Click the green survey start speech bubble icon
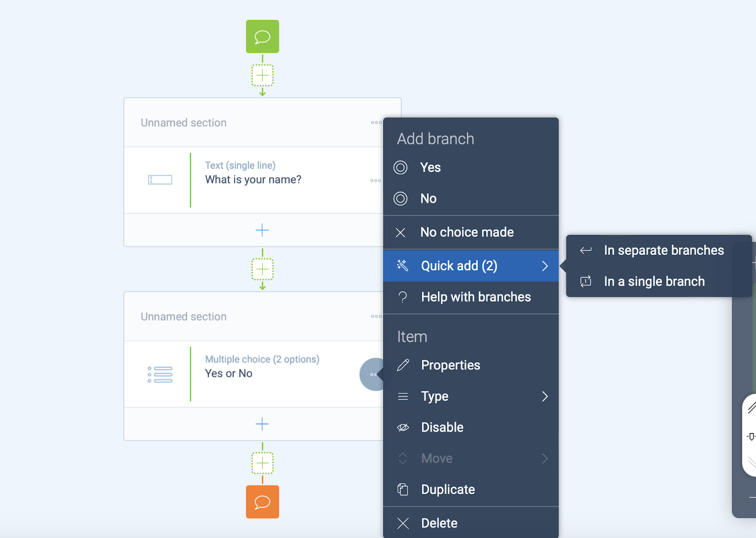756x538 pixels. (262, 36)
